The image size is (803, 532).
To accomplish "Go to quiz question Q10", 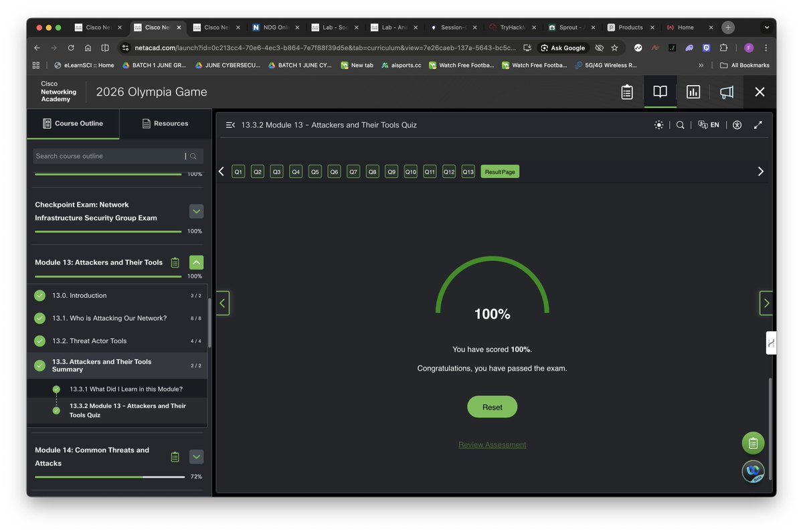I will pos(411,172).
